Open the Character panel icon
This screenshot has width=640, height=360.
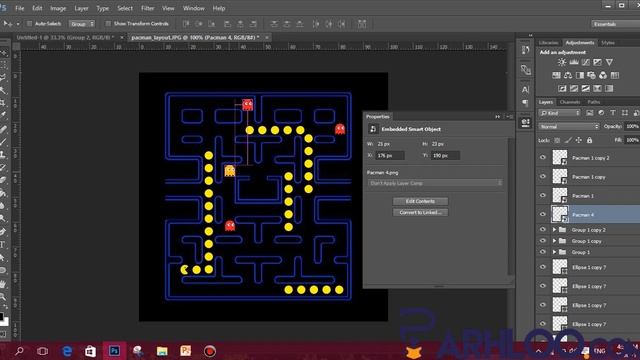[x=525, y=89]
